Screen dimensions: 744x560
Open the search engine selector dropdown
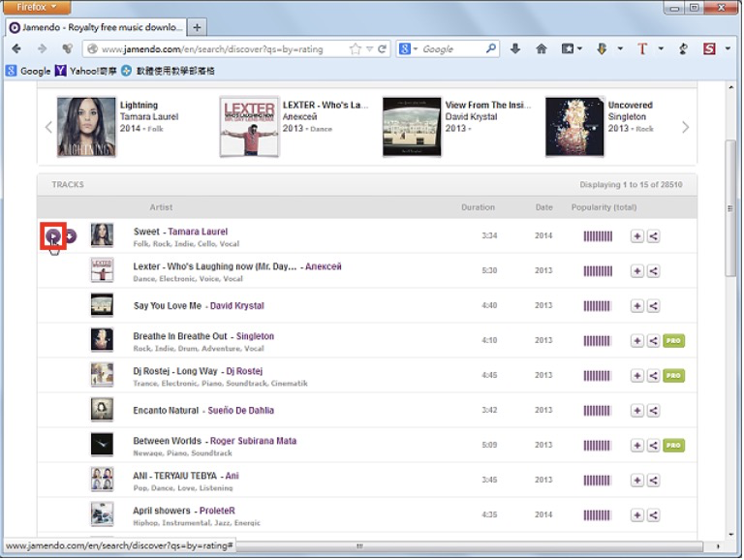click(409, 48)
